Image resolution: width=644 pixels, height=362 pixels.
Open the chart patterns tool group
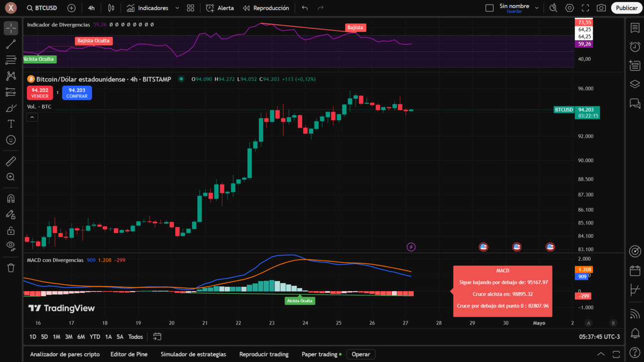click(11, 76)
